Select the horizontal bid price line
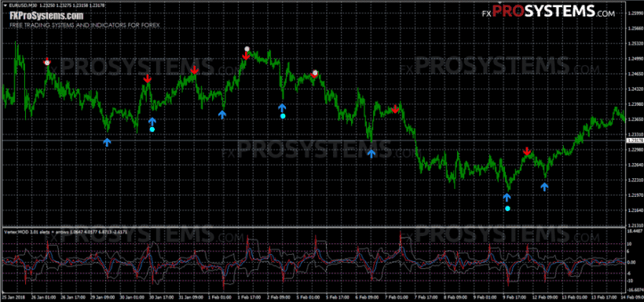The image size is (644, 302). coord(313,140)
